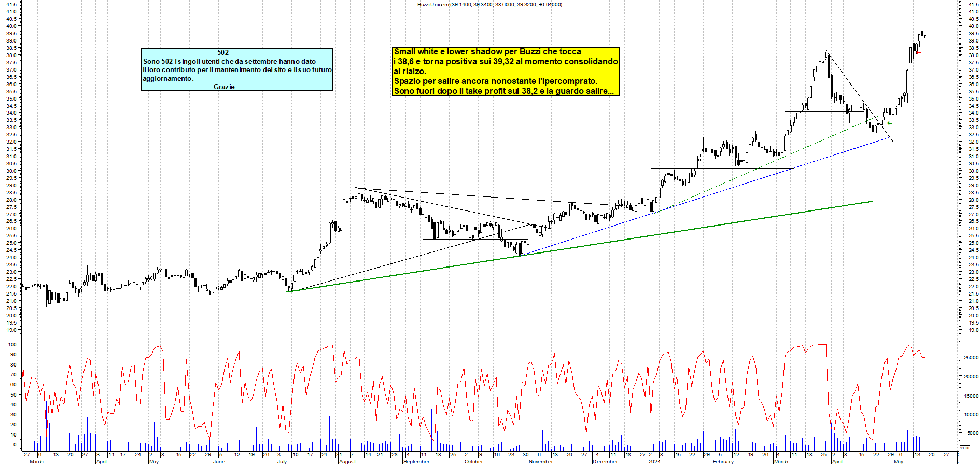
Task: Click the oscillator scale label '10'
Action: [x=13, y=434]
